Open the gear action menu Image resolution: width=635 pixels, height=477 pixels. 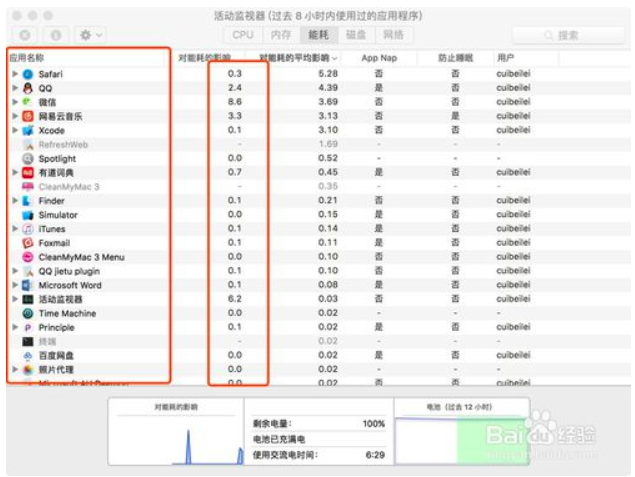91,35
